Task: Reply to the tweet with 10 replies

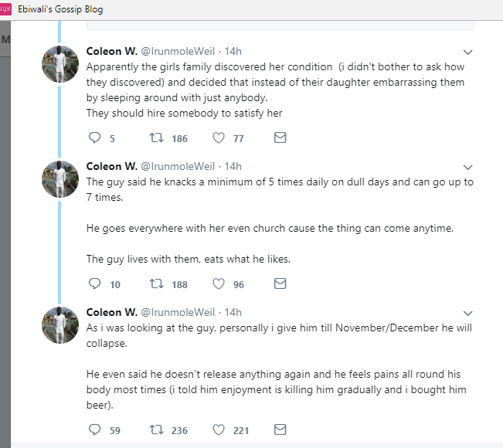Action: click(x=95, y=284)
